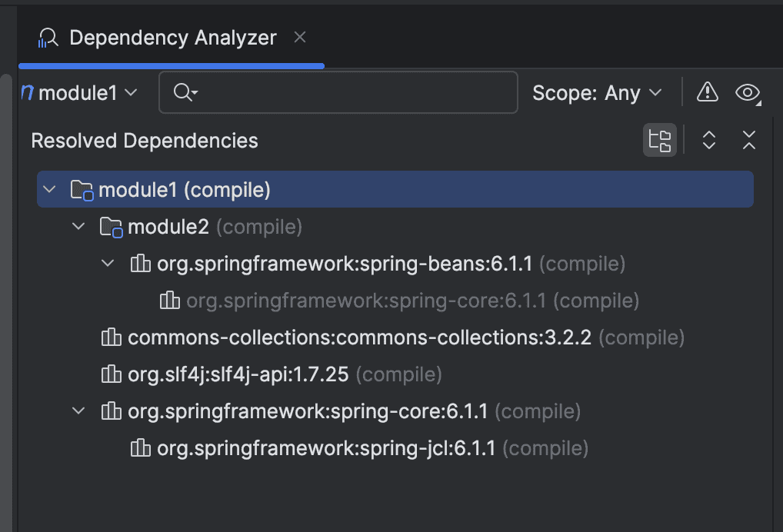Select the greyed nested spring-core:6.1.1 entry
The height and width of the screenshot is (532, 783).
pos(366,301)
